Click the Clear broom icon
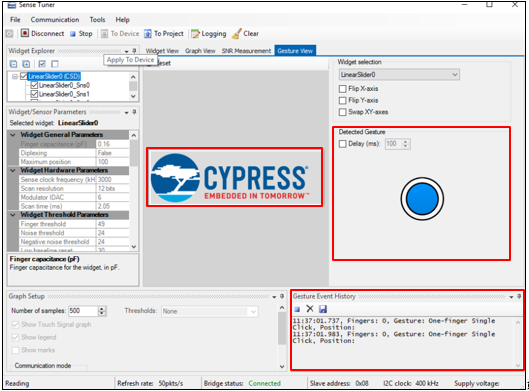 [237, 33]
